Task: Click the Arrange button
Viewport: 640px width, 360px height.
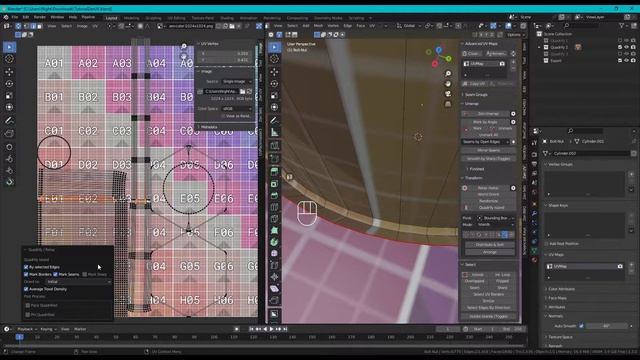Action: tap(489, 252)
